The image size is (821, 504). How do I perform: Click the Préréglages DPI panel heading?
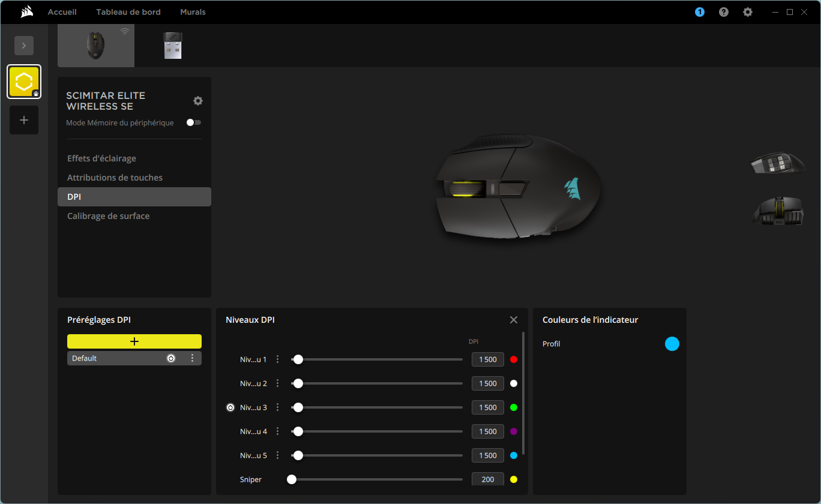(99, 320)
